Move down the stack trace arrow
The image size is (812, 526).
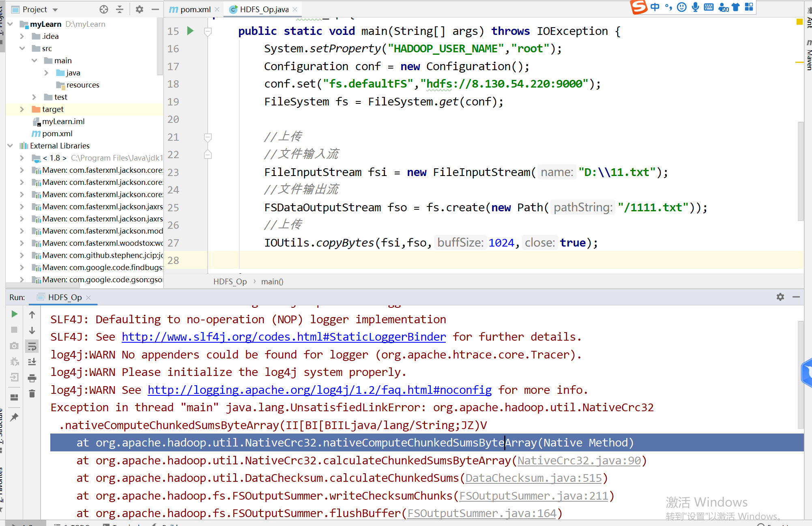32,331
